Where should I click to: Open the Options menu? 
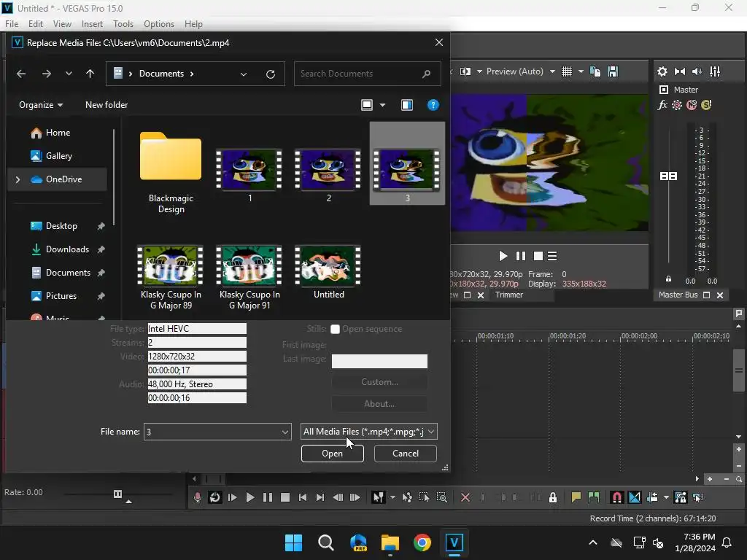tap(159, 24)
